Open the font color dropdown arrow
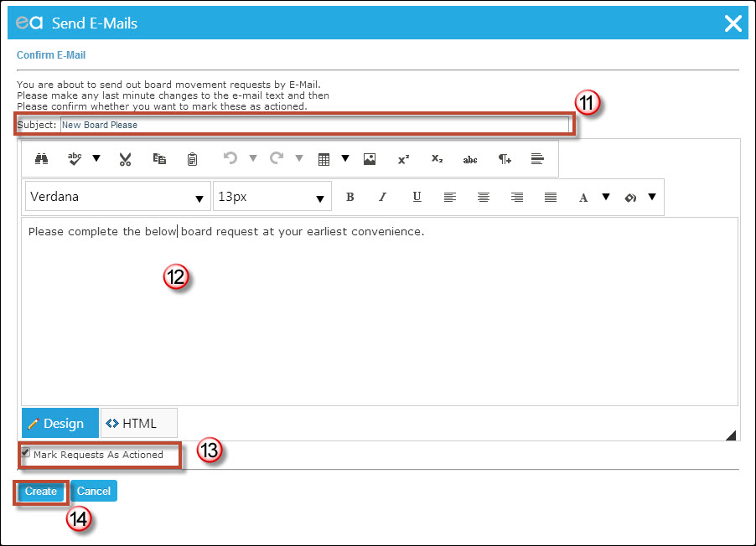The image size is (756, 546). click(x=606, y=197)
